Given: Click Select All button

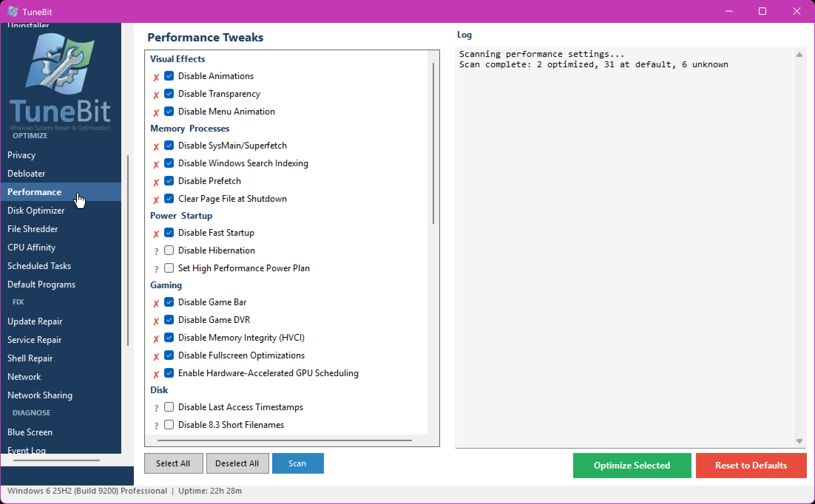Looking at the screenshot, I should tap(173, 463).
